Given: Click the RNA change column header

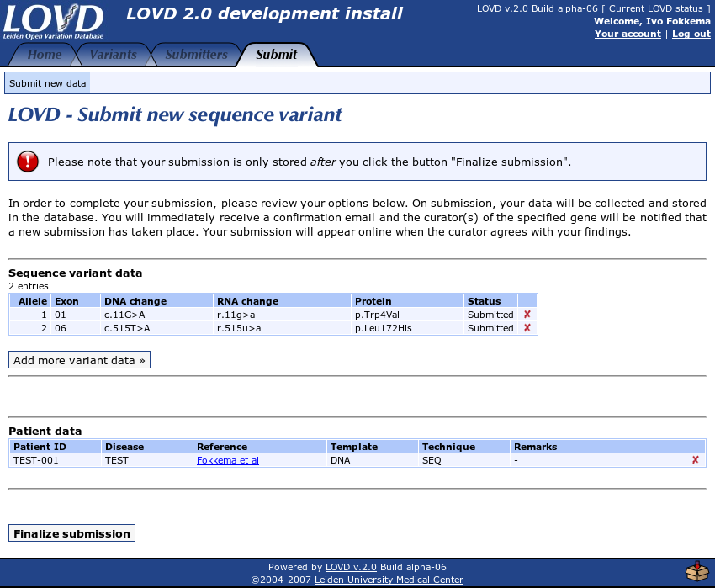Looking at the screenshot, I should tap(283, 301).
